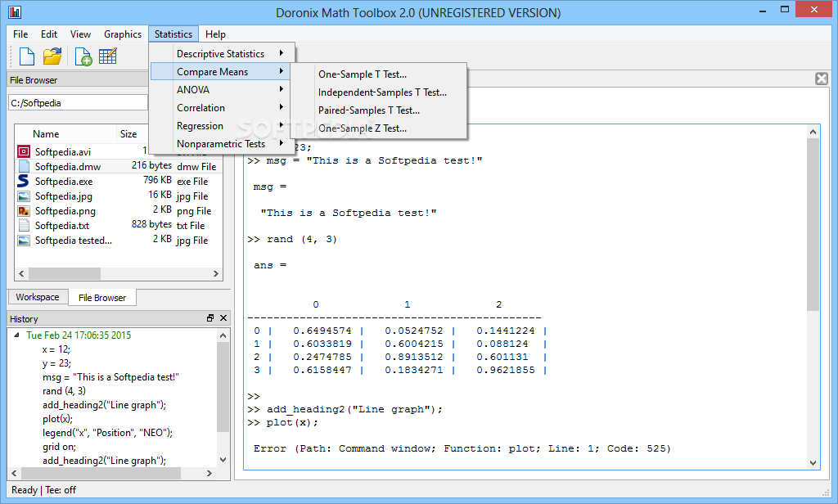Select the Tue Feb 24 17:06:35 2015 entry
Viewport: 838px width, 504px height.
click(79, 335)
